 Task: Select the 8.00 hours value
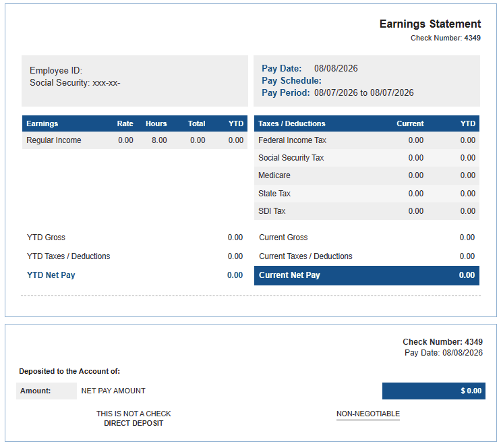159,140
